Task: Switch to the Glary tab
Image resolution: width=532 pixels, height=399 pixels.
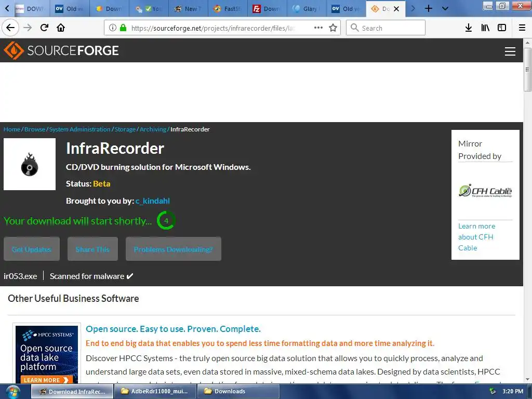Action: (307, 9)
